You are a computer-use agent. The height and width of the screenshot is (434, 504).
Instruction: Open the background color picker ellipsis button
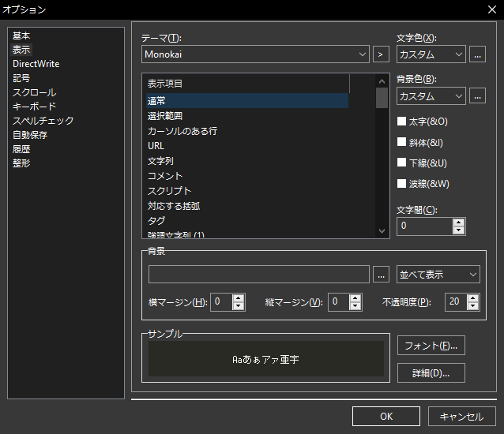(x=477, y=96)
